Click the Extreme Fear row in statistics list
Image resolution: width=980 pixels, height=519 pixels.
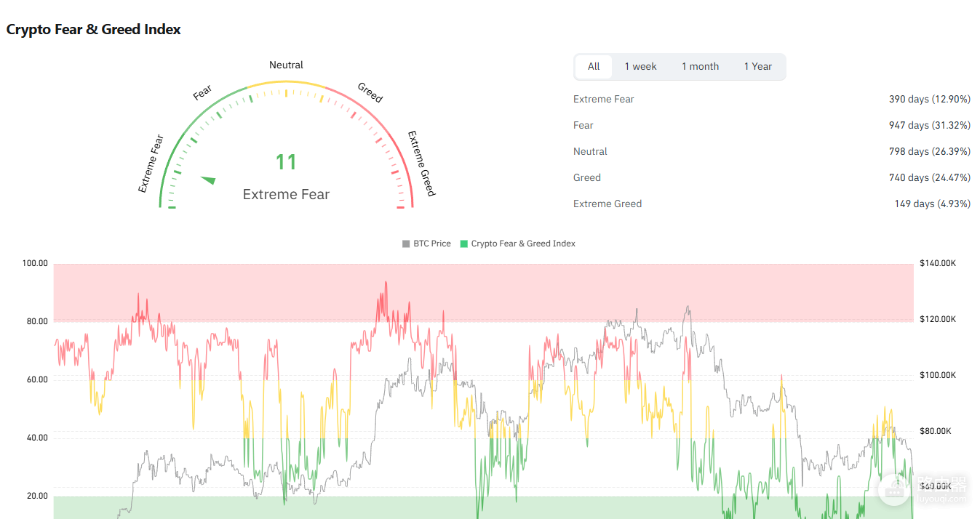click(x=772, y=99)
